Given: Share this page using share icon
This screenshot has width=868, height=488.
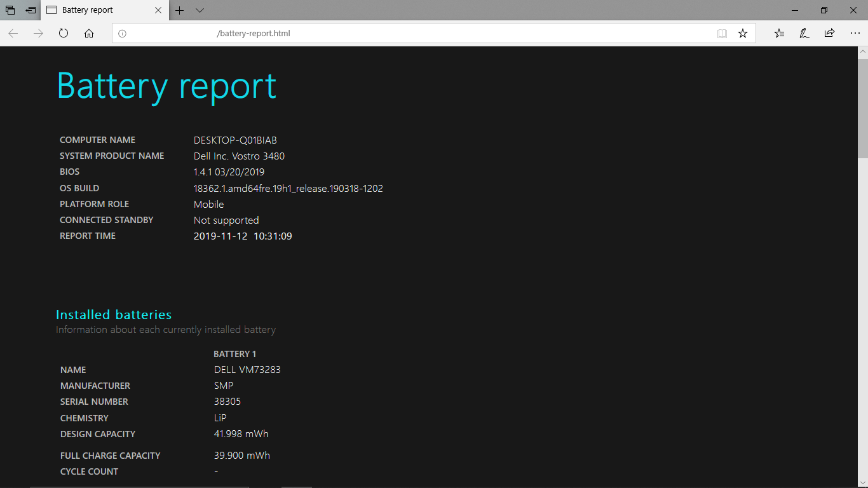Looking at the screenshot, I should [x=829, y=33].
